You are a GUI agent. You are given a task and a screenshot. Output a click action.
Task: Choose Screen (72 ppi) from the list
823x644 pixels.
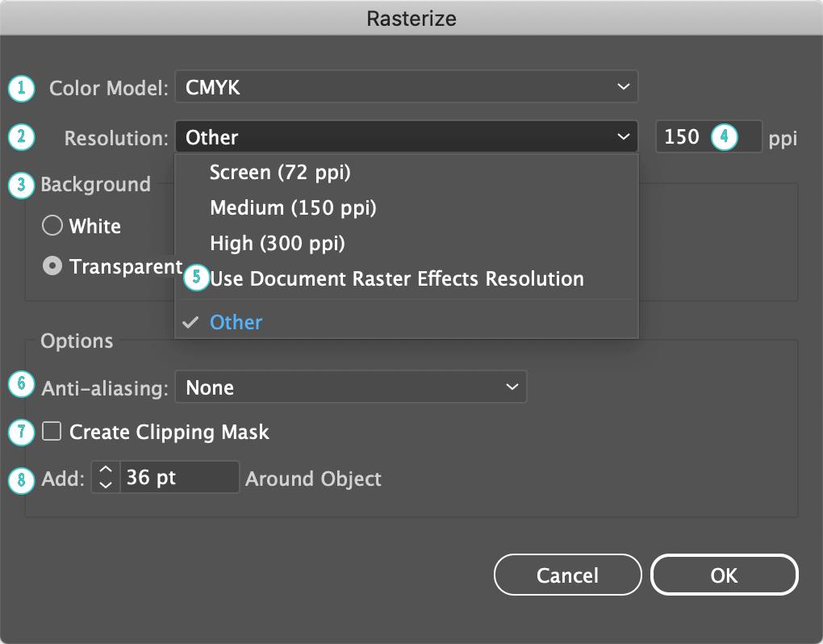pyautogui.click(x=280, y=172)
